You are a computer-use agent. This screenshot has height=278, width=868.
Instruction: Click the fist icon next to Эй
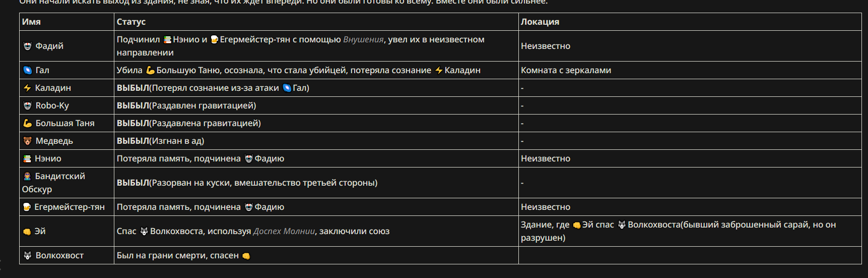pyautogui.click(x=27, y=232)
